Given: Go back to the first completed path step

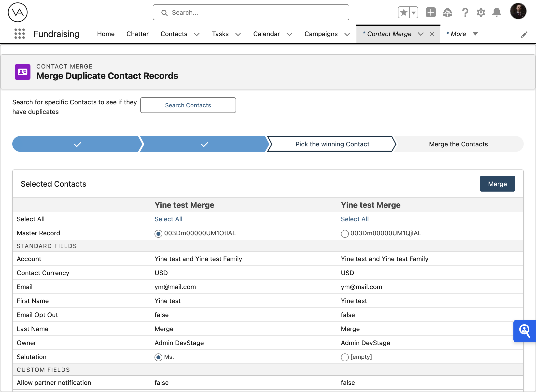Looking at the screenshot, I should point(77,144).
